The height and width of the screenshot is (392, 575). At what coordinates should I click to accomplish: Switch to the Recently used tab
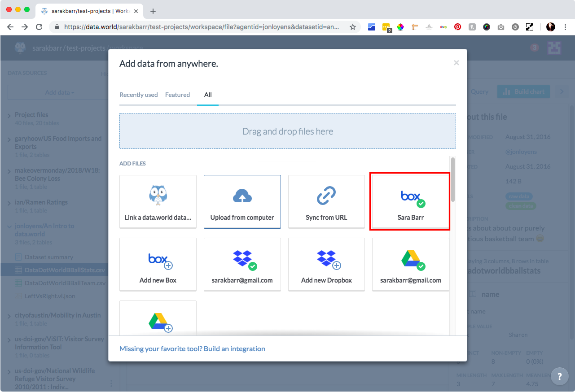139,95
